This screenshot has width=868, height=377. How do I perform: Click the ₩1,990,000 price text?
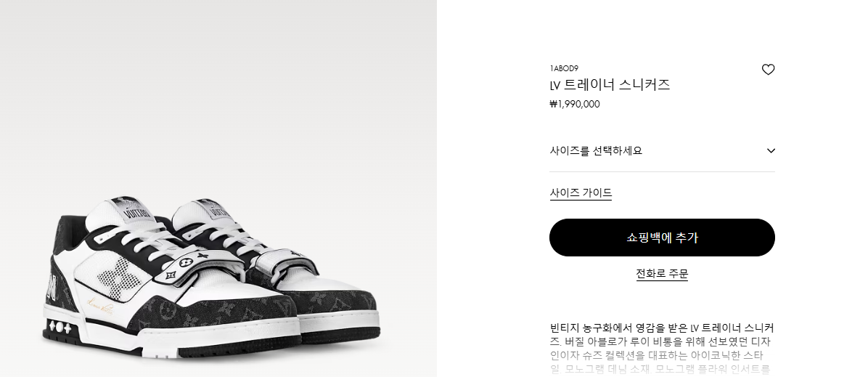coord(575,104)
